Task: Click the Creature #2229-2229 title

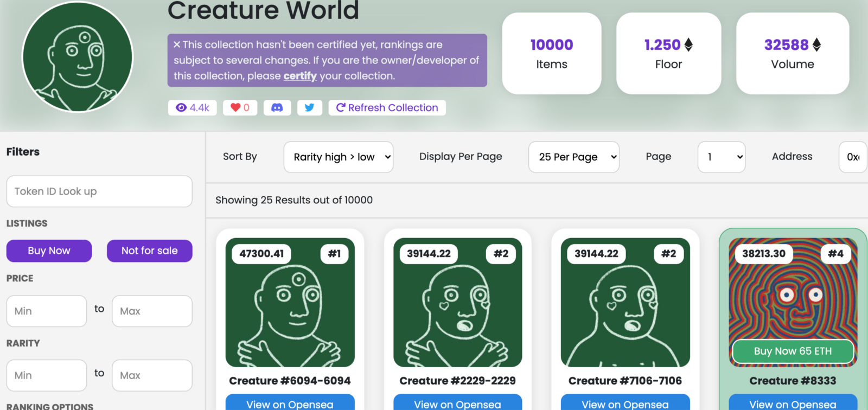Action: pyautogui.click(x=458, y=381)
